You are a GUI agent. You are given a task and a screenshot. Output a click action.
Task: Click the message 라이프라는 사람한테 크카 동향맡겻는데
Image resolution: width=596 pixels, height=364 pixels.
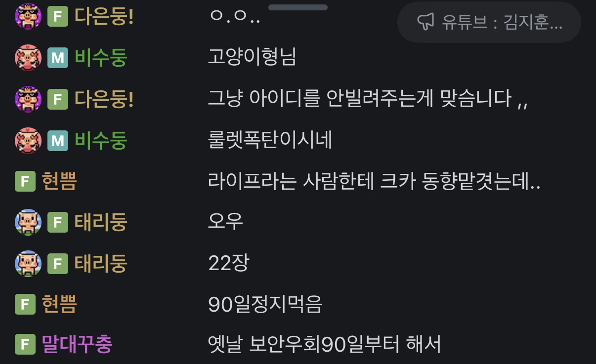pyautogui.click(x=375, y=182)
